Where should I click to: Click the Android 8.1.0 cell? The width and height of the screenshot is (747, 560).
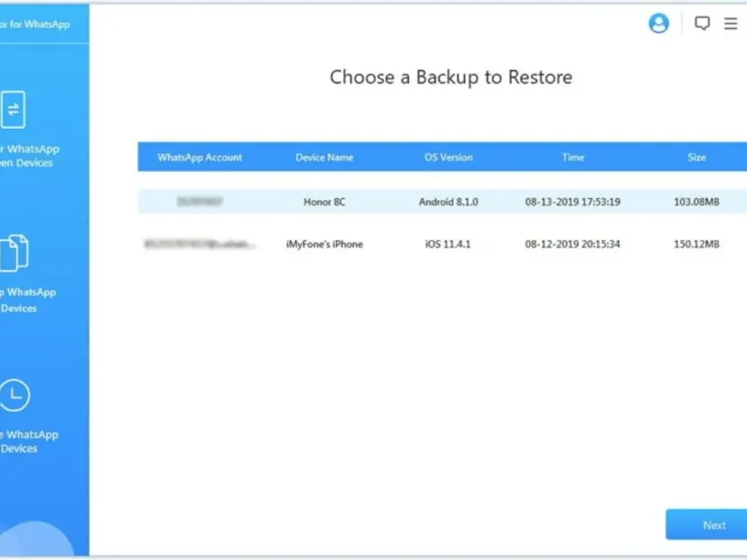coord(448,202)
